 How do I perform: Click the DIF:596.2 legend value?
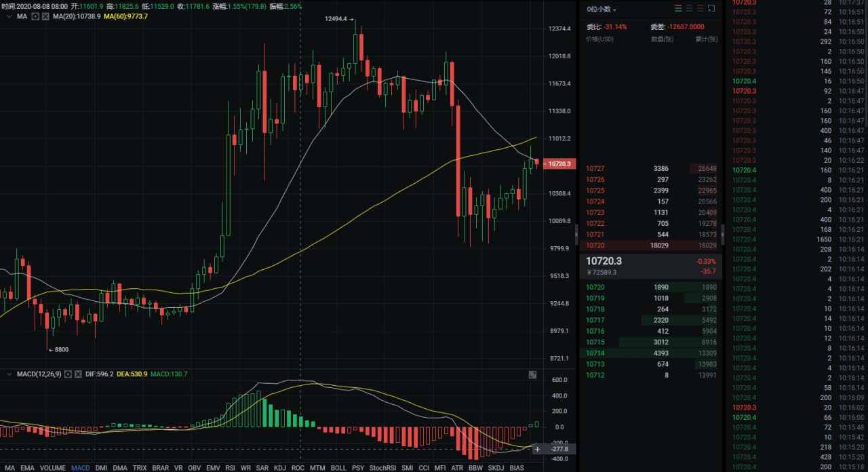99,374
